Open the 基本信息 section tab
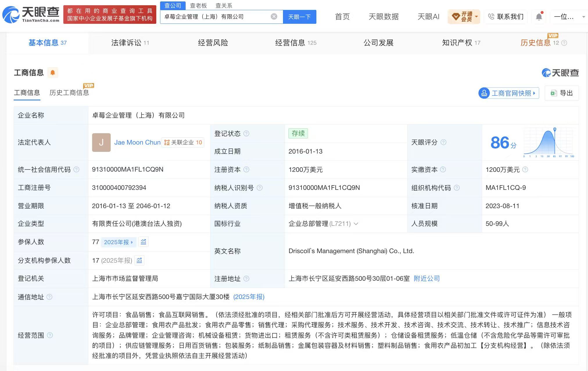588x371 pixels. coord(48,43)
